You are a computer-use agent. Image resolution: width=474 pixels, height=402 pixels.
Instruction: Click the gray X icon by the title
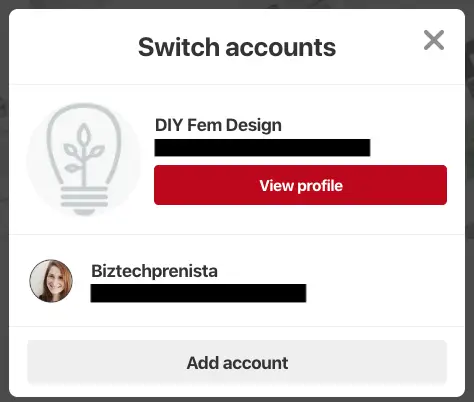[434, 40]
